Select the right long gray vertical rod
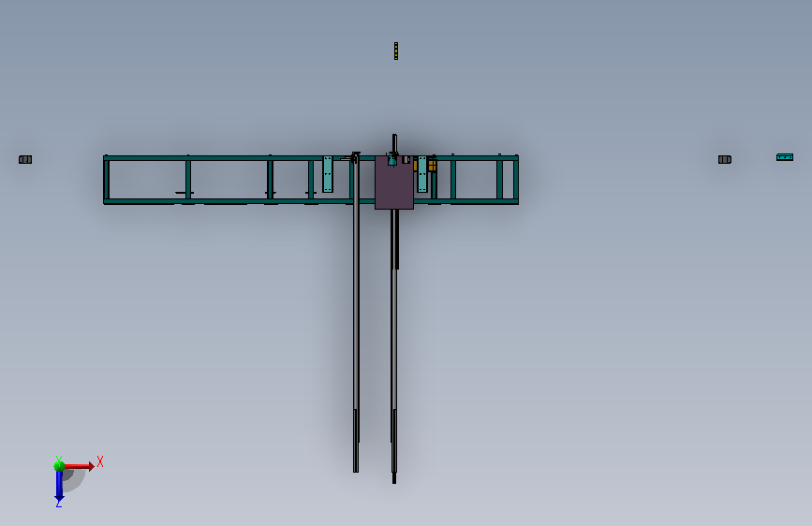This screenshot has height=526, width=812. pos(394,342)
